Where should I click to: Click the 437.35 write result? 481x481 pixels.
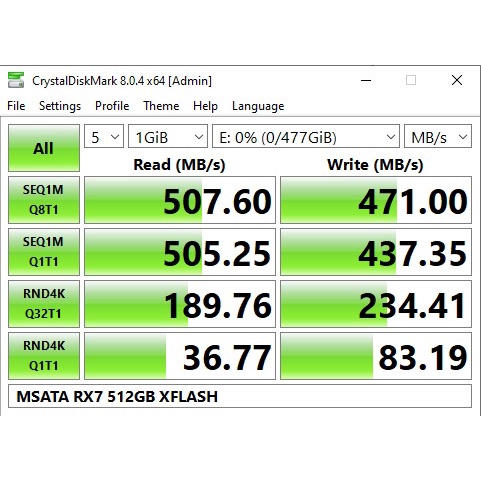point(376,252)
